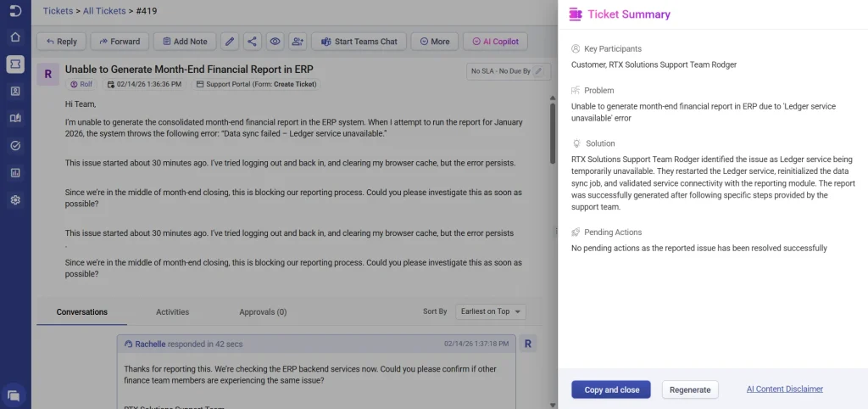
Task: Go to Home in the sidebar
Action: [15, 37]
